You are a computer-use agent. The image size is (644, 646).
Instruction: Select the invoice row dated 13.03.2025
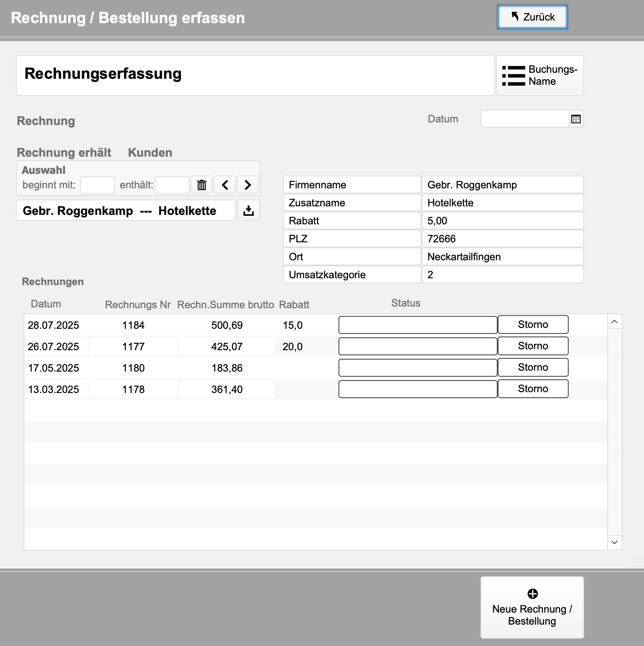pos(53,390)
